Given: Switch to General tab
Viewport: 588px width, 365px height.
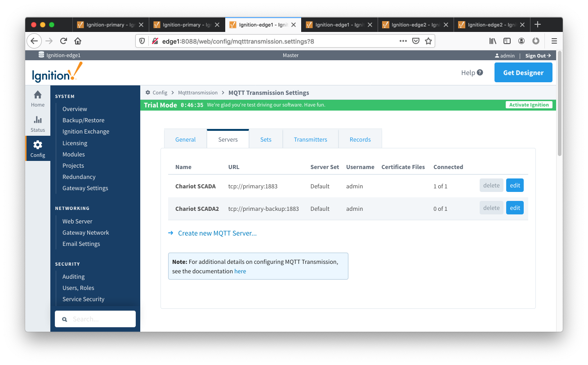Looking at the screenshot, I should (x=185, y=139).
